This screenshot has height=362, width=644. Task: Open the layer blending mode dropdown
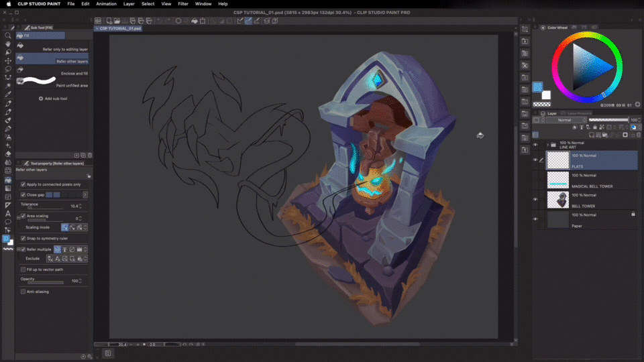tap(563, 120)
